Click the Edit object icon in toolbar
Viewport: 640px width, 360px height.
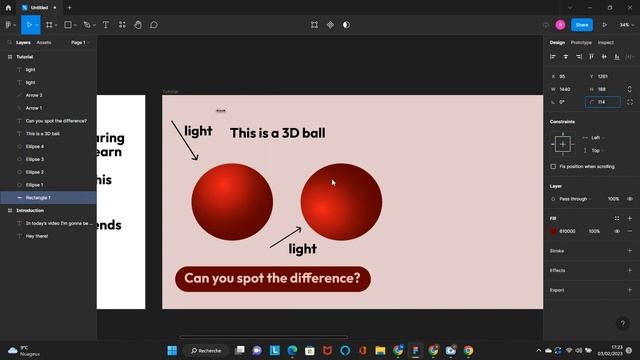[314, 25]
